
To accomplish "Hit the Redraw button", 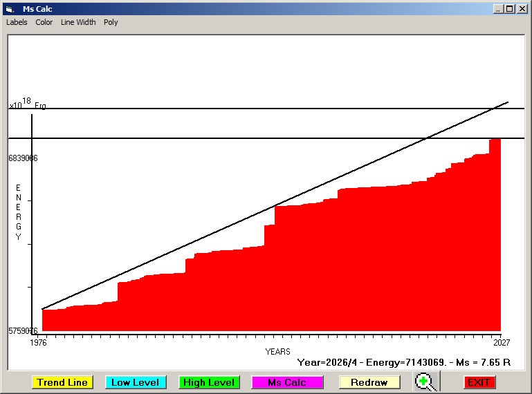I will pyautogui.click(x=369, y=382).
